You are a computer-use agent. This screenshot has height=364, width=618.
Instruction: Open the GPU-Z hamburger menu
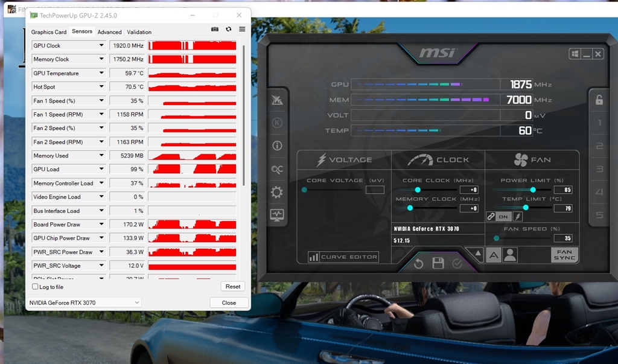242,29
